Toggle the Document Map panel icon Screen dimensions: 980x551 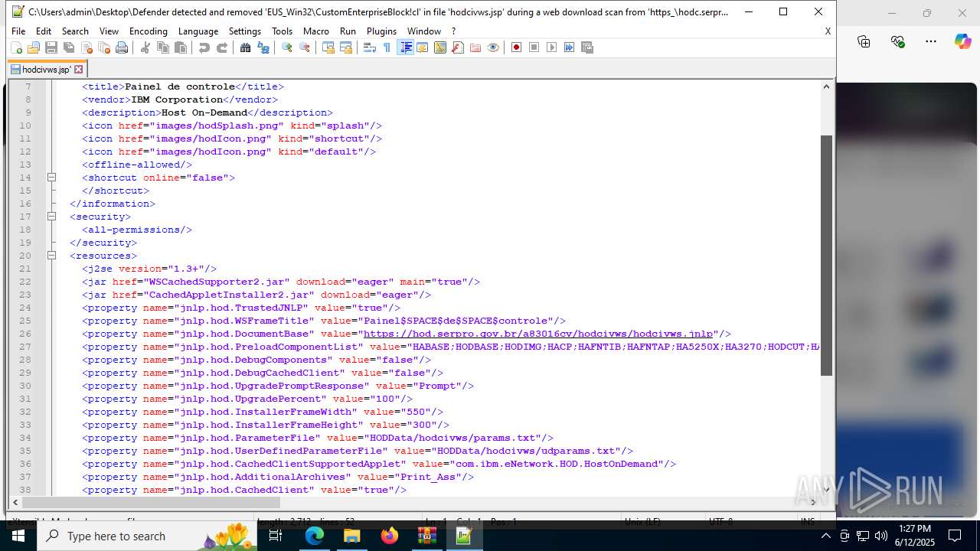439,47
